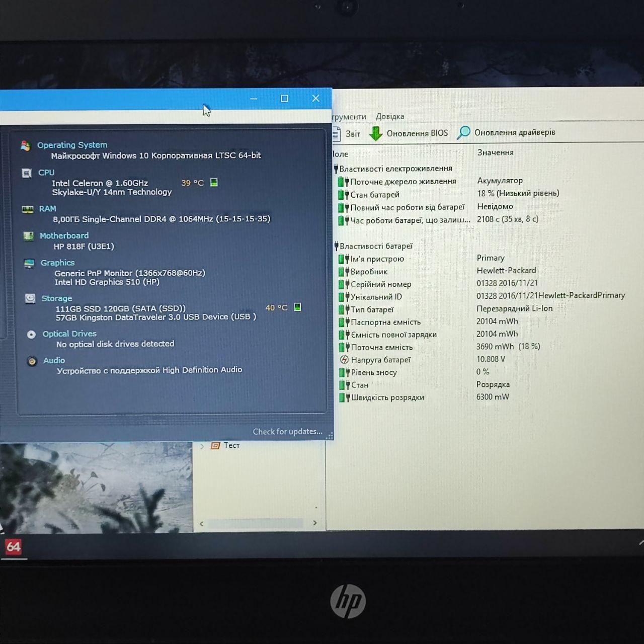Click the Graphics monitor icon in Speccy
This screenshot has height=644, width=644.
29,264
